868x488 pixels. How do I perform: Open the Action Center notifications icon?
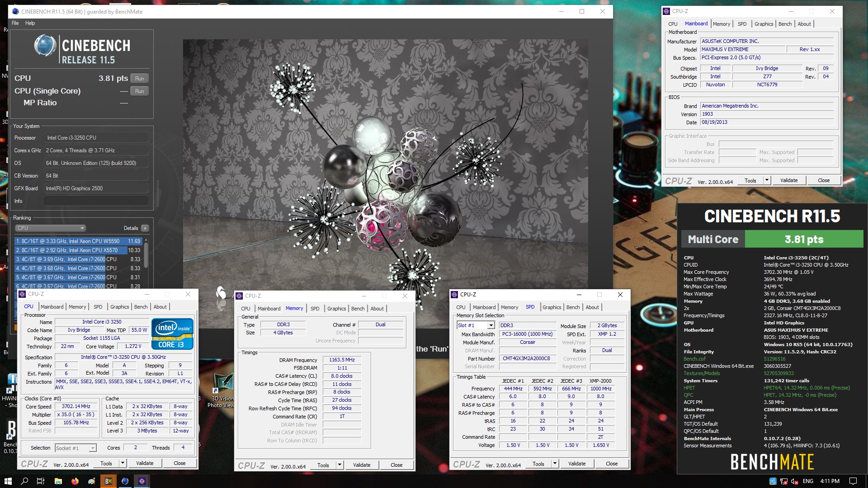click(x=853, y=481)
